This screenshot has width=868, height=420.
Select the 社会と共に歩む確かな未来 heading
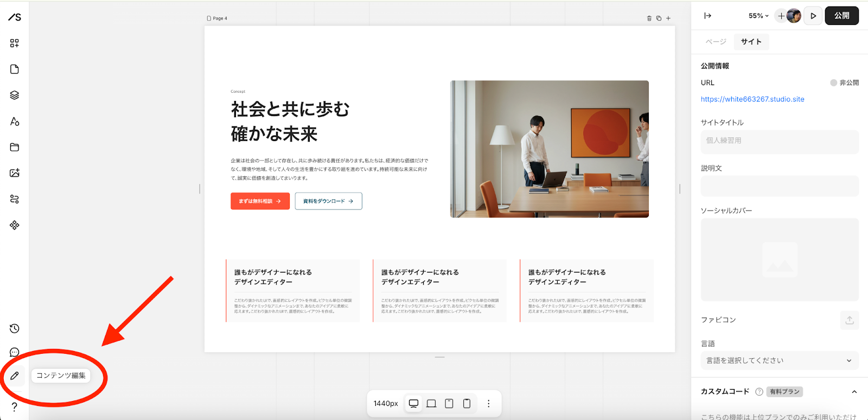[290, 122]
